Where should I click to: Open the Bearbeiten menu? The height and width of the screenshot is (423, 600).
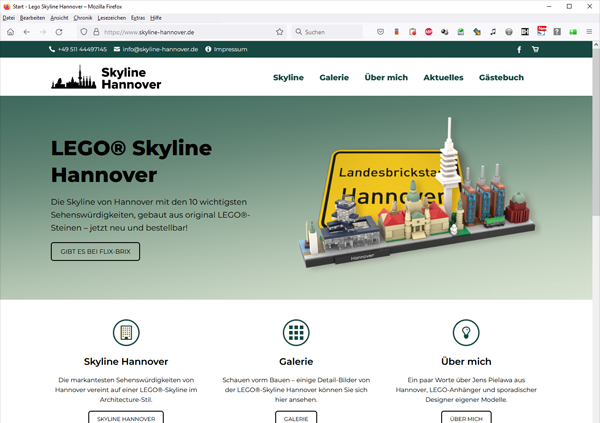32,18
